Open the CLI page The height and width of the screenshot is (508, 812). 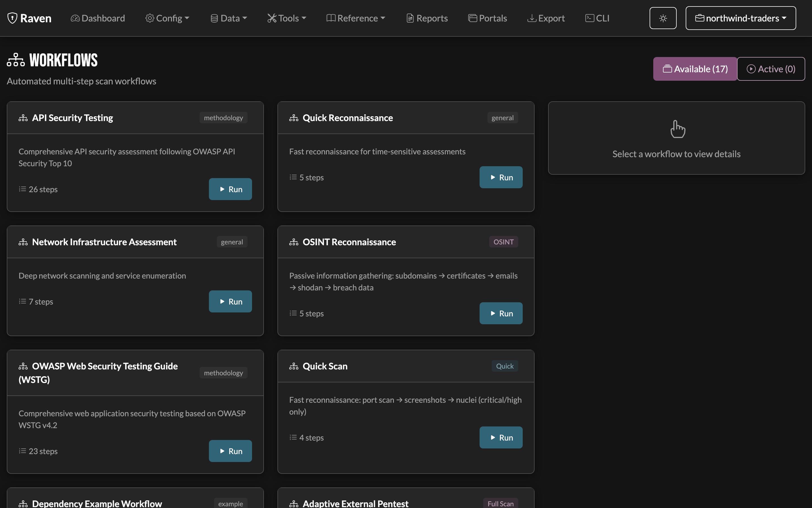[x=597, y=18]
